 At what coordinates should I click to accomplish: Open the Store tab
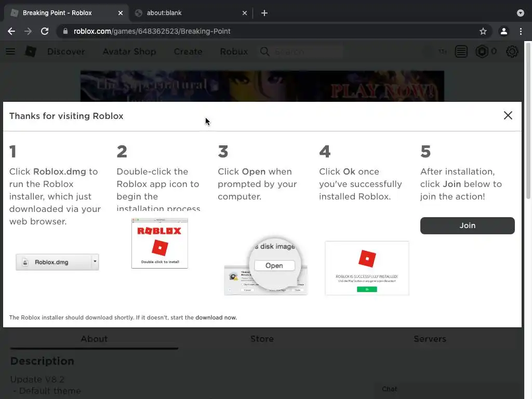pos(262,339)
